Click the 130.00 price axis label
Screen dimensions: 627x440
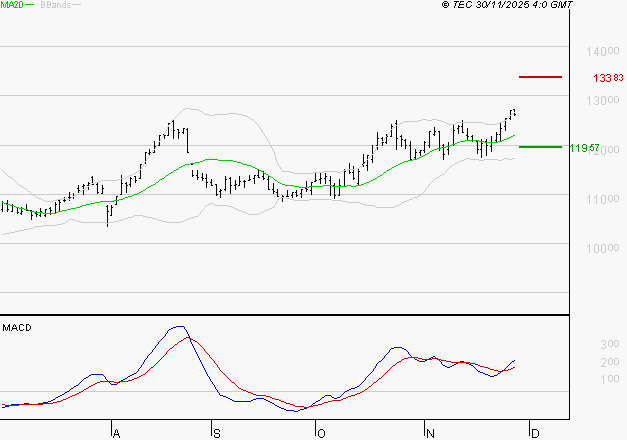coord(603,100)
